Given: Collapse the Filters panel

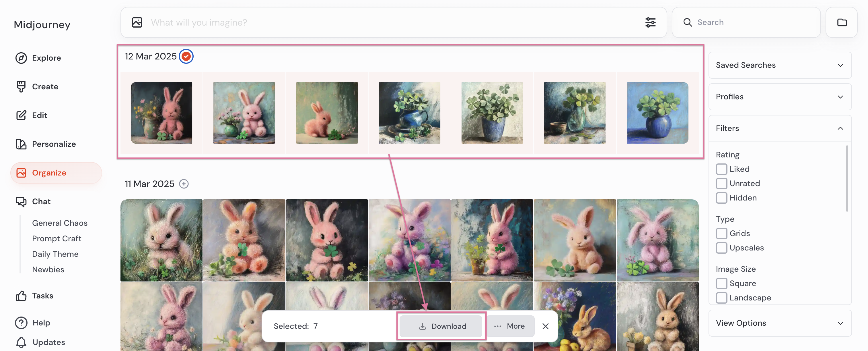Looking at the screenshot, I should coord(780,128).
